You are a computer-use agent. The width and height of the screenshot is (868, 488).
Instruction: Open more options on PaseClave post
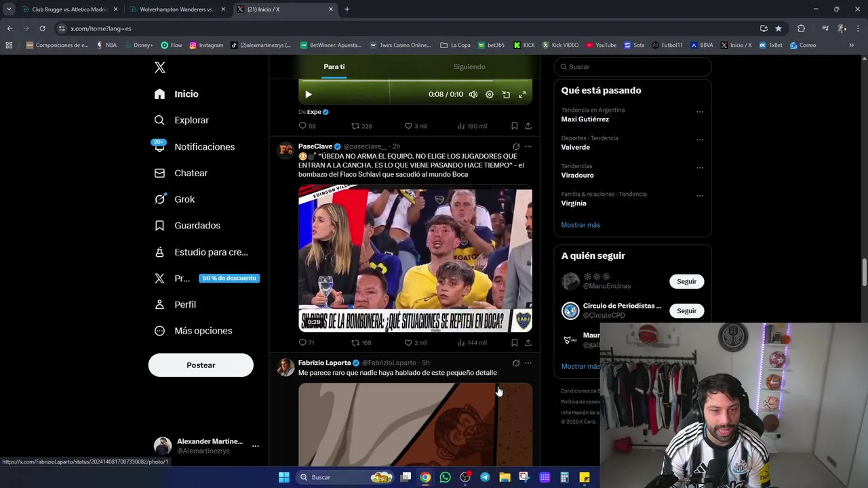(x=528, y=146)
